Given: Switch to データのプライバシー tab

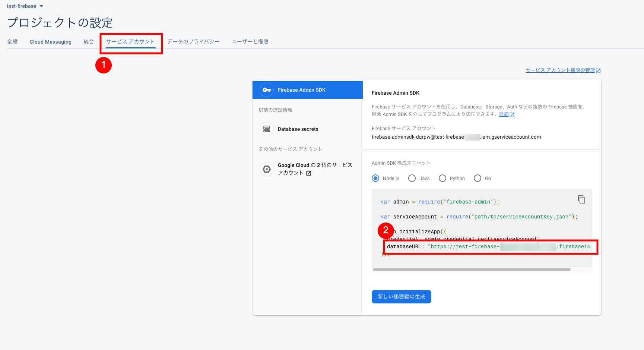Looking at the screenshot, I should coord(193,42).
